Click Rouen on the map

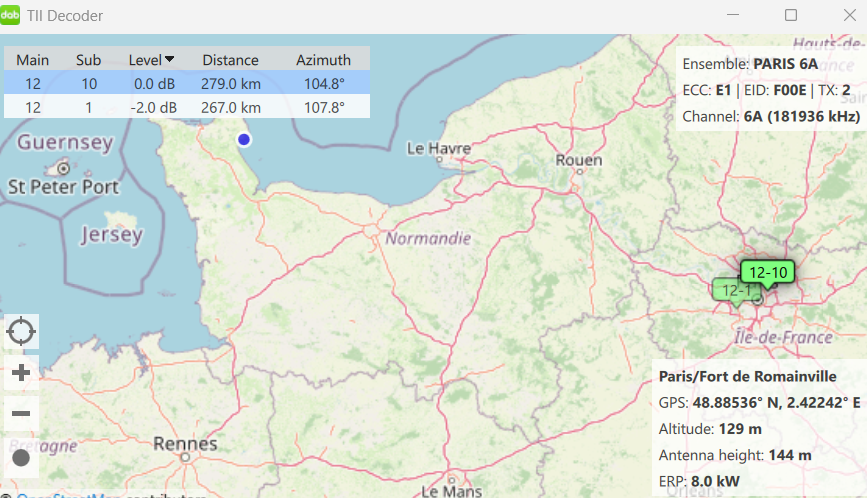(578, 160)
